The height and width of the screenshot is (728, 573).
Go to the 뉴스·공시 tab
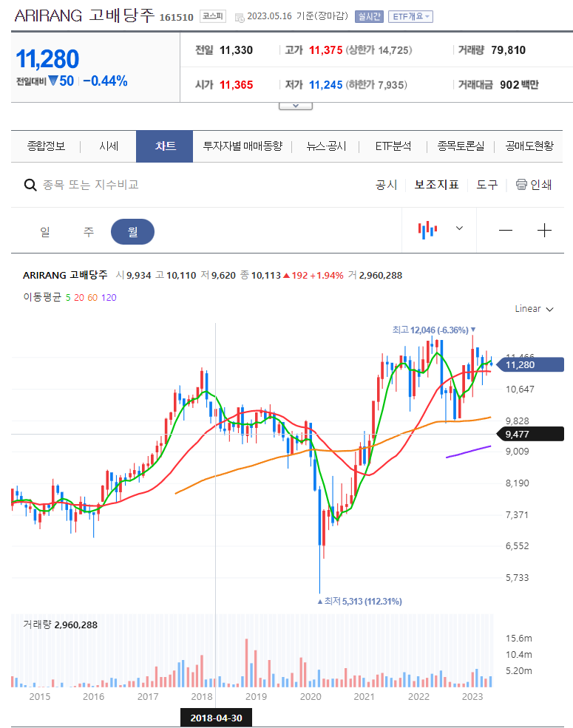pos(326,146)
